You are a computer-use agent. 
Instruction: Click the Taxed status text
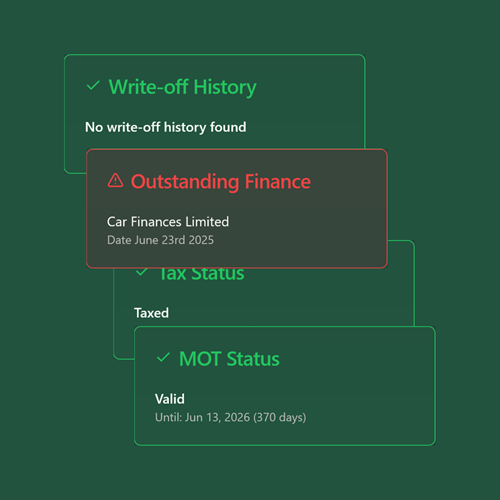(151, 313)
